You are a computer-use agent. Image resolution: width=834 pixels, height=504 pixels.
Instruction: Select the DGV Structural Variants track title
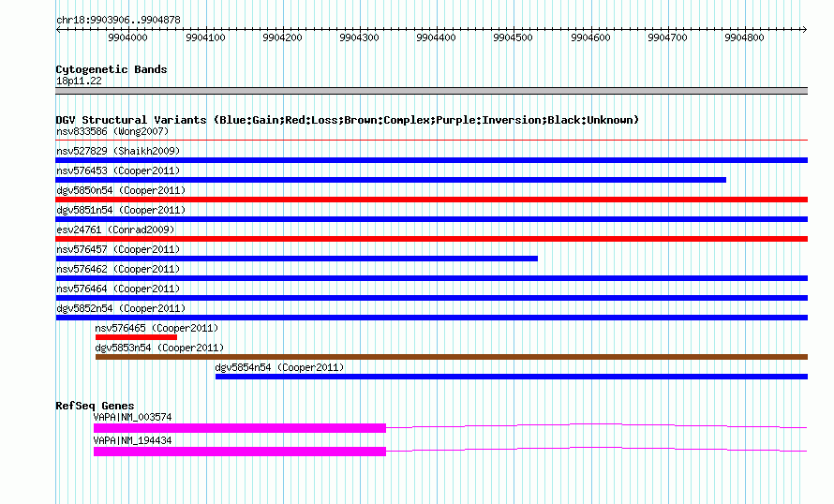pyautogui.click(x=347, y=120)
